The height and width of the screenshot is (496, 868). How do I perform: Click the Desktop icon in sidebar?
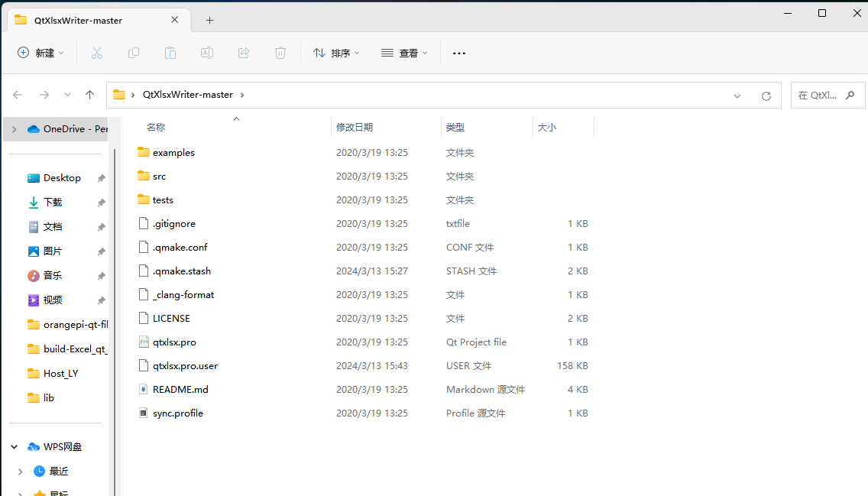pyautogui.click(x=33, y=178)
